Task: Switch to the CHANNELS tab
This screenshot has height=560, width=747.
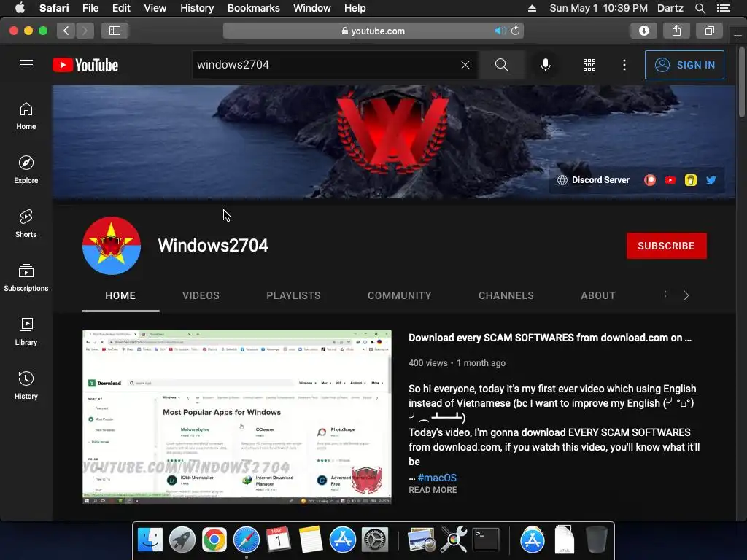Action: click(x=506, y=296)
